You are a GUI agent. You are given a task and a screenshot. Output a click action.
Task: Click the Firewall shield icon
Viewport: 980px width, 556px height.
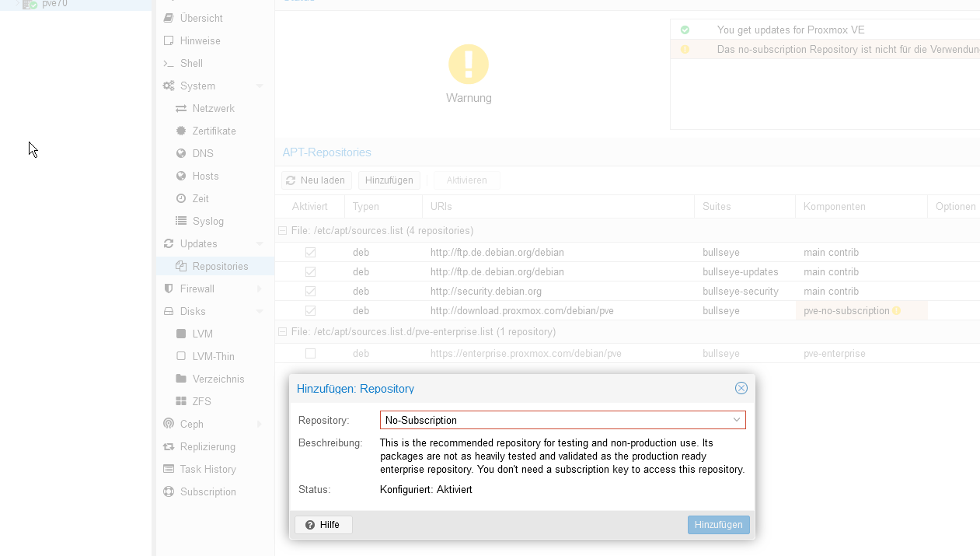pyautogui.click(x=169, y=288)
